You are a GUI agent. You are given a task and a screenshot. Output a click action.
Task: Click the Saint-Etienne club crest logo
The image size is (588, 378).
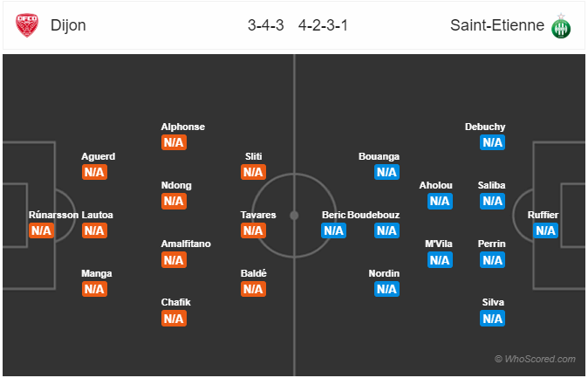tap(561, 26)
